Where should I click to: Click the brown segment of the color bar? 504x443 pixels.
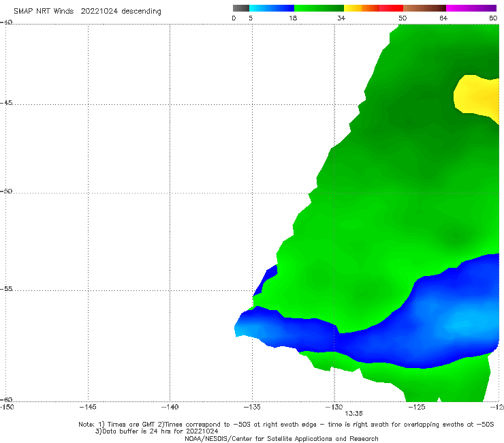coord(424,8)
